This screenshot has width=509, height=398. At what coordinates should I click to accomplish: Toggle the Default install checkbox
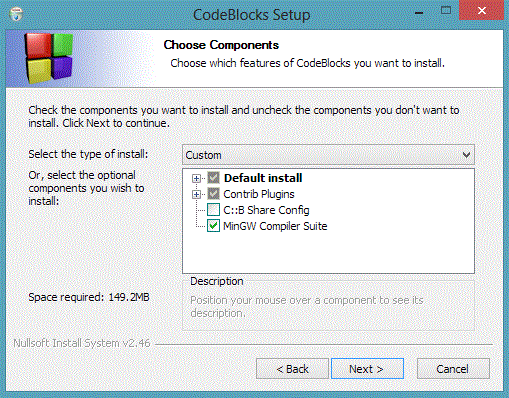pos(213,178)
